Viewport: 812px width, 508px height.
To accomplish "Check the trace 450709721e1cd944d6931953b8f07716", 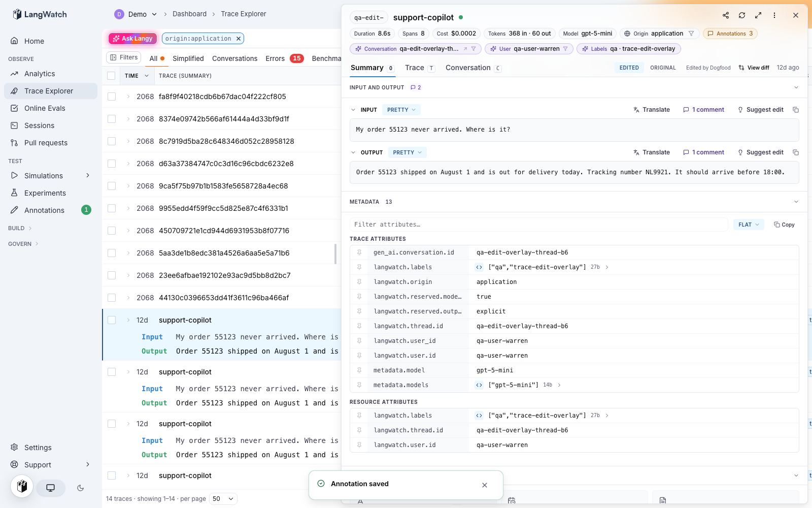I will pyautogui.click(x=112, y=231).
